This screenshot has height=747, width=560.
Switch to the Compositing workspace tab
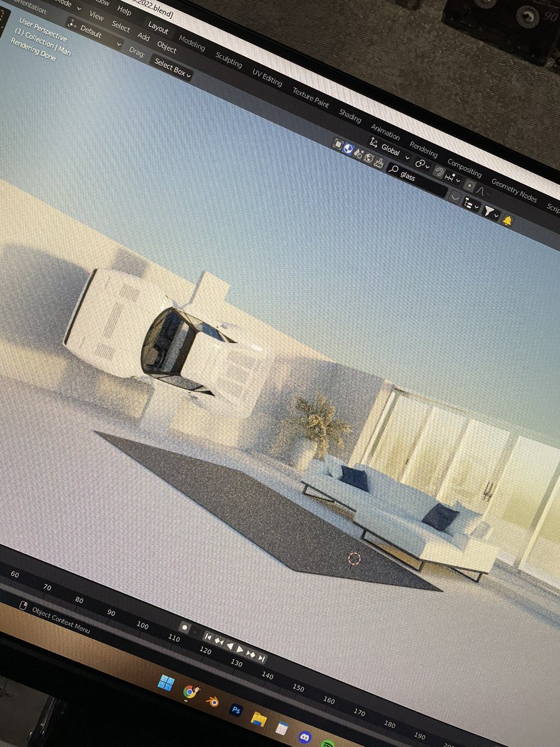[x=464, y=168]
